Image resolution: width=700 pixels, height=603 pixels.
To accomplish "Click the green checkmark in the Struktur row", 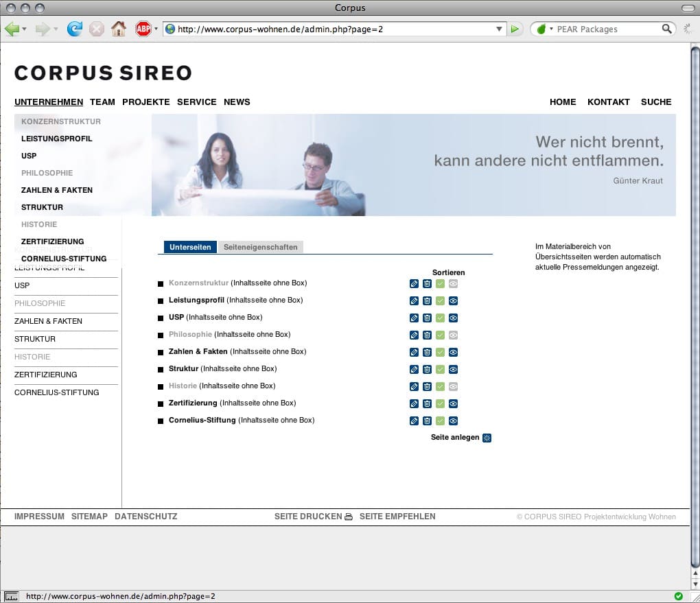I will 440,370.
